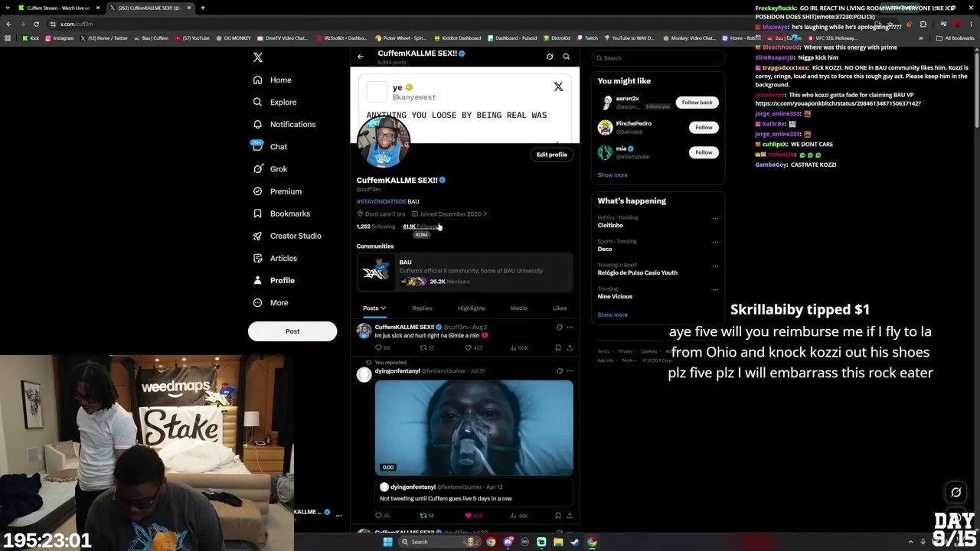Open Chat in the X sidebar
The width and height of the screenshot is (980, 551).
pos(269,146)
